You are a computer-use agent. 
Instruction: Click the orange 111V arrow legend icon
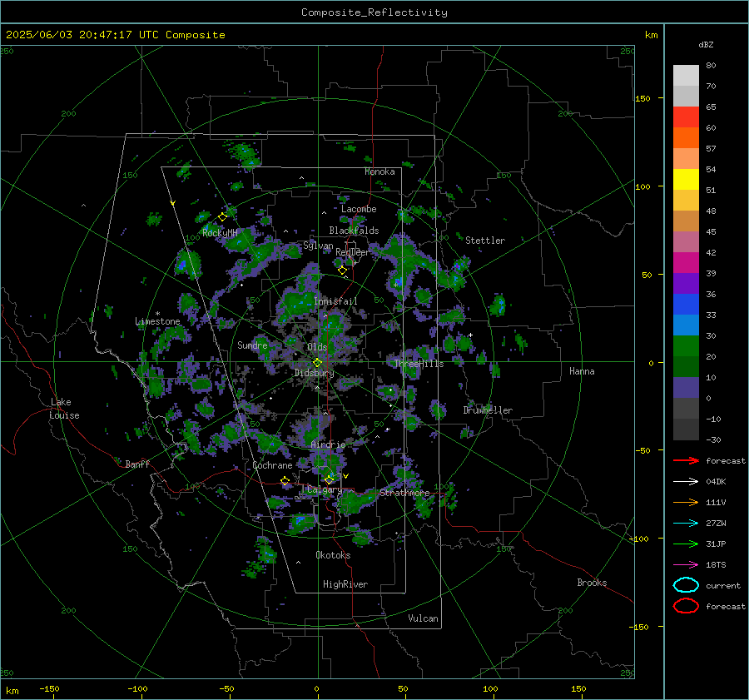coord(686,502)
